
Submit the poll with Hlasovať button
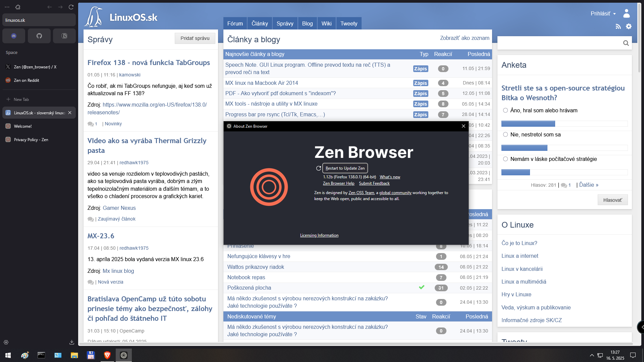[x=612, y=200]
